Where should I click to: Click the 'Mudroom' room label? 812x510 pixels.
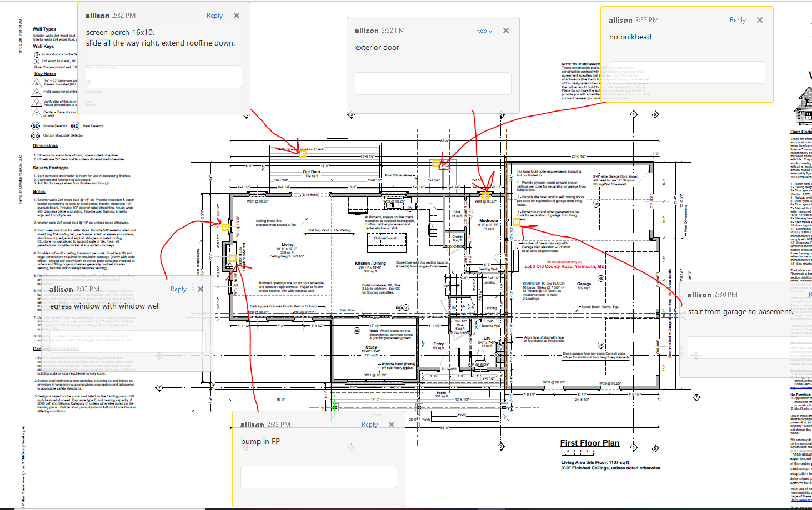coord(489,221)
